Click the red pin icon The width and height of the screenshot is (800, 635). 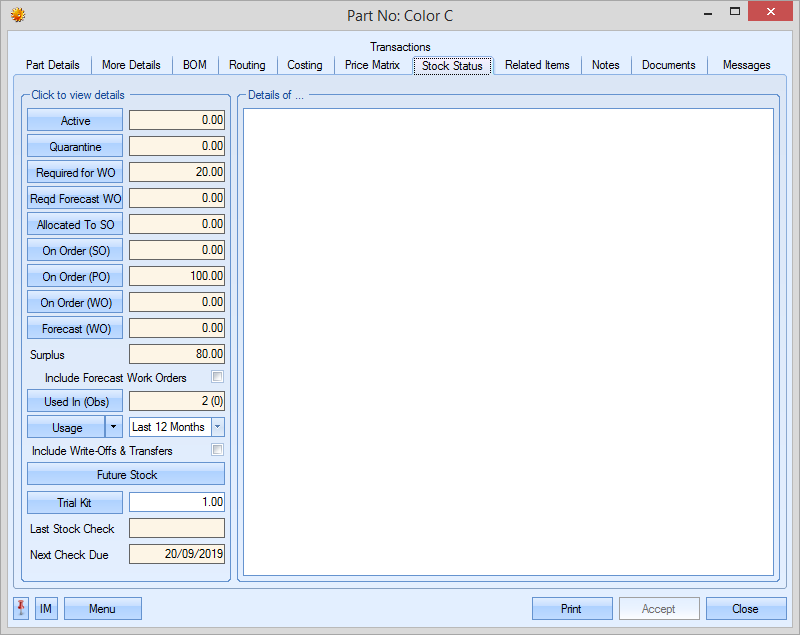click(21, 609)
